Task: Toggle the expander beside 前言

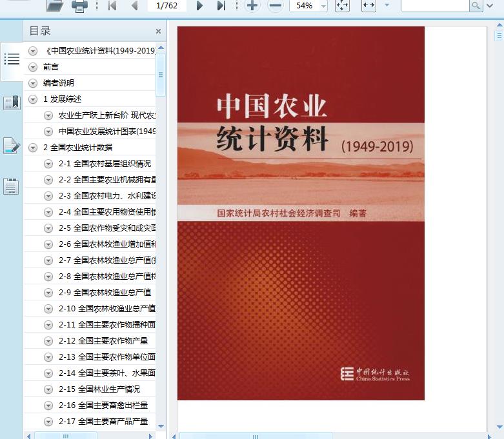Action: click(x=33, y=67)
